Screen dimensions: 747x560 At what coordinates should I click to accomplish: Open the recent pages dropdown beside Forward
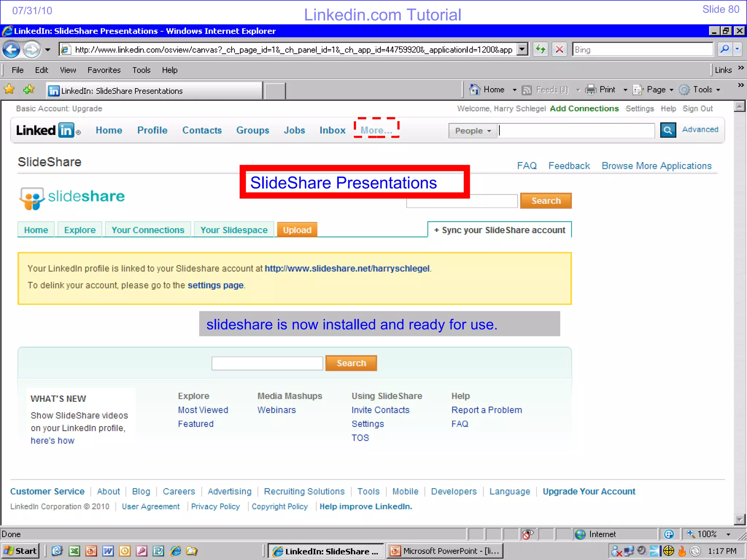(x=48, y=50)
